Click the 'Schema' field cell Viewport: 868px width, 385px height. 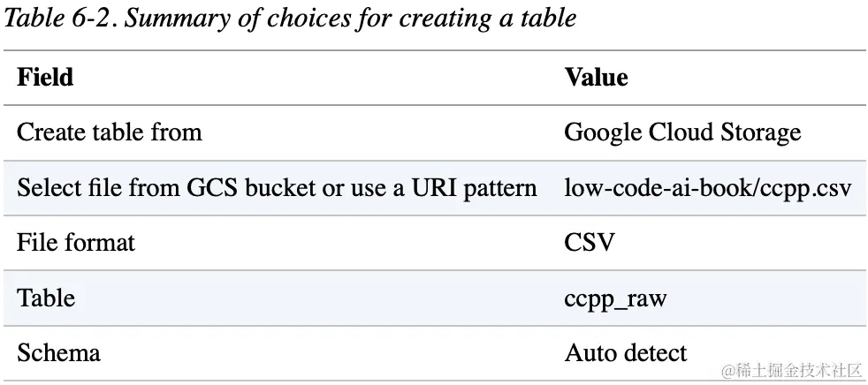point(58,353)
